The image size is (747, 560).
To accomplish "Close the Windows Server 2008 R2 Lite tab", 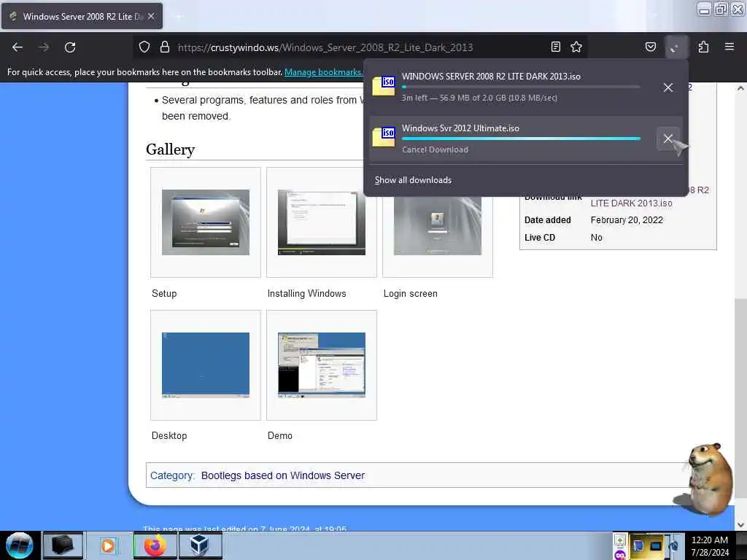I will click(x=151, y=16).
